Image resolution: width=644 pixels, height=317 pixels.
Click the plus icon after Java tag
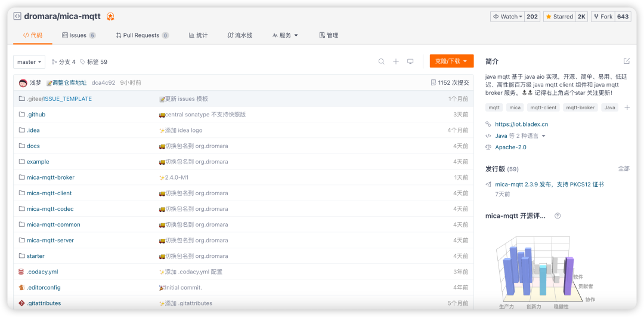pos(627,107)
